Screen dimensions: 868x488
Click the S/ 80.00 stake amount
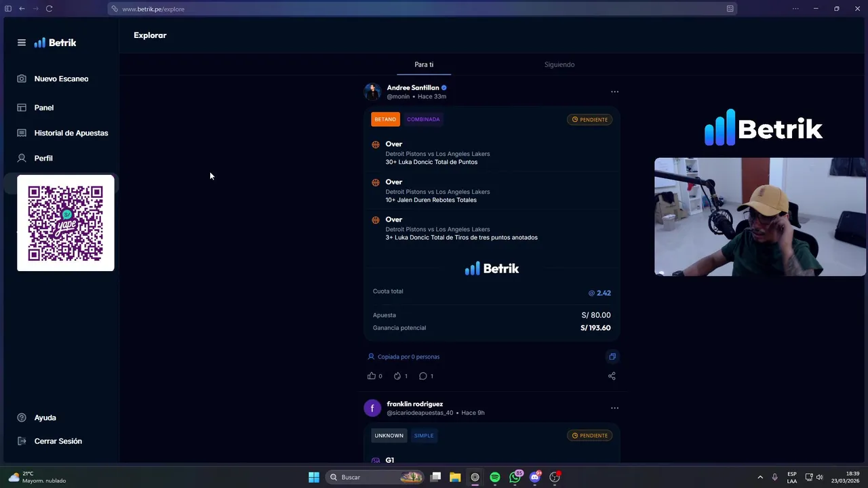click(x=596, y=315)
